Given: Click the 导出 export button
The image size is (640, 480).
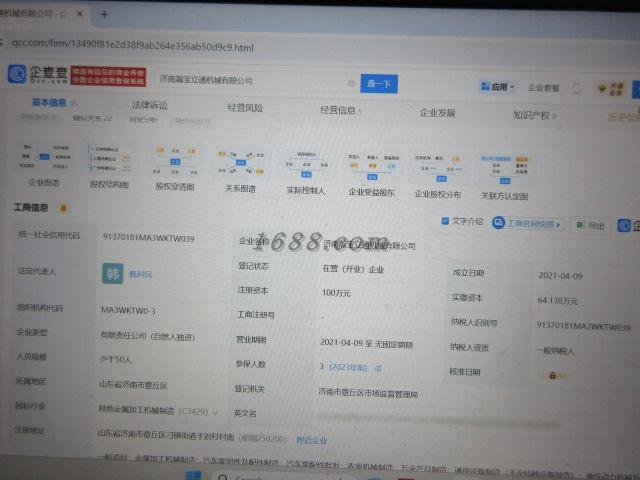Looking at the screenshot, I should (x=591, y=225).
